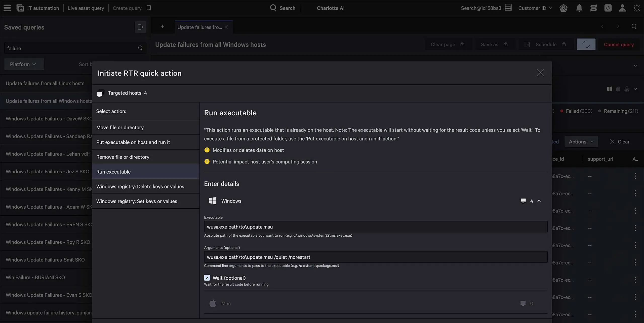Click the Windows platform filter icon
This screenshot has width=644, height=323.
pos(609,89)
